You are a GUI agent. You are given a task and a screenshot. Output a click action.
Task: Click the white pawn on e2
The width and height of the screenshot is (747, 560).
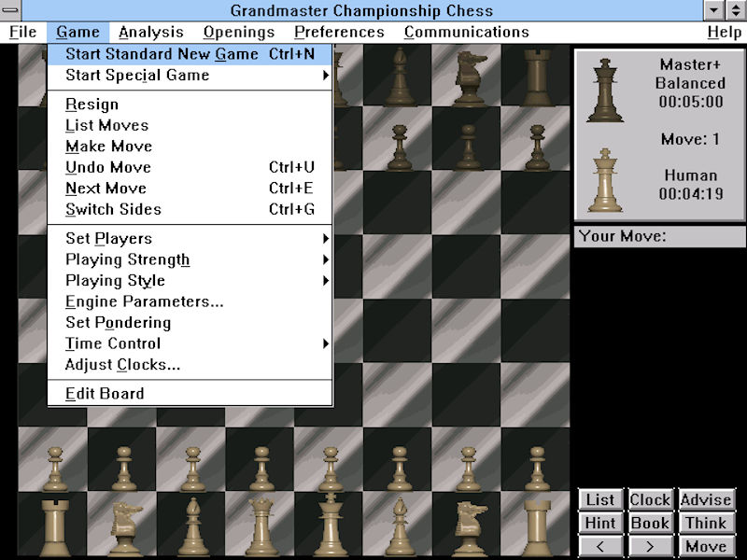coord(331,469)
